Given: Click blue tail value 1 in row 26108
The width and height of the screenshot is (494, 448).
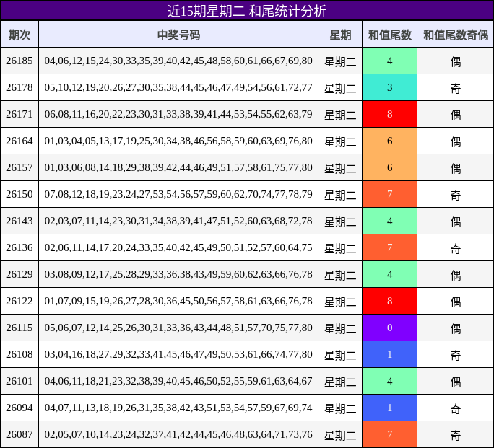Looking at the screenshot, I should [390, 354].
